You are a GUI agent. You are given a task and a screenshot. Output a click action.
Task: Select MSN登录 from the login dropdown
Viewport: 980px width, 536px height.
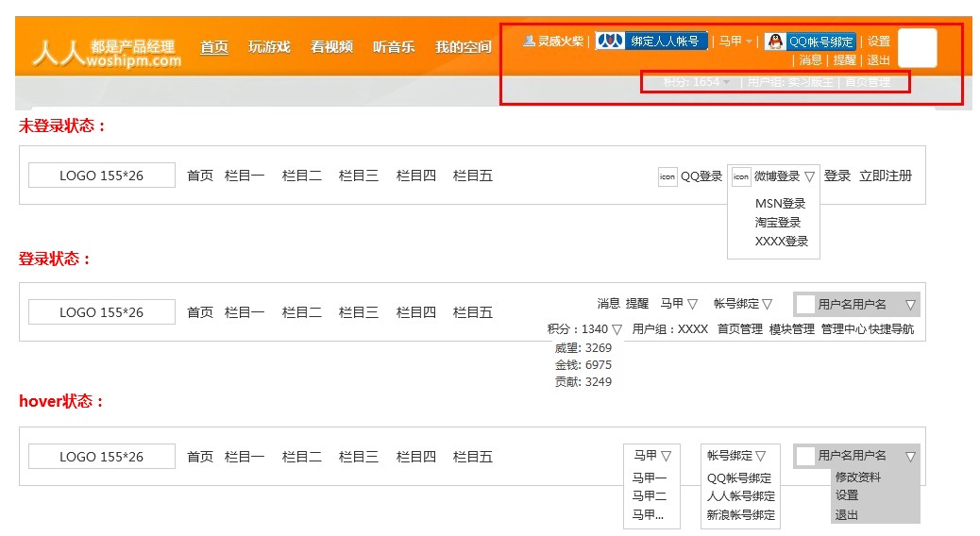(x=780, y=203)
